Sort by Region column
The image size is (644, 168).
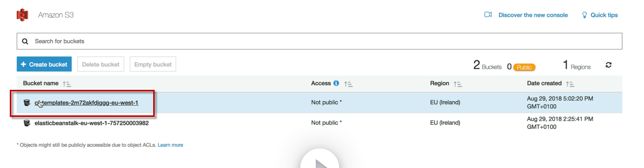coord(457,84)
